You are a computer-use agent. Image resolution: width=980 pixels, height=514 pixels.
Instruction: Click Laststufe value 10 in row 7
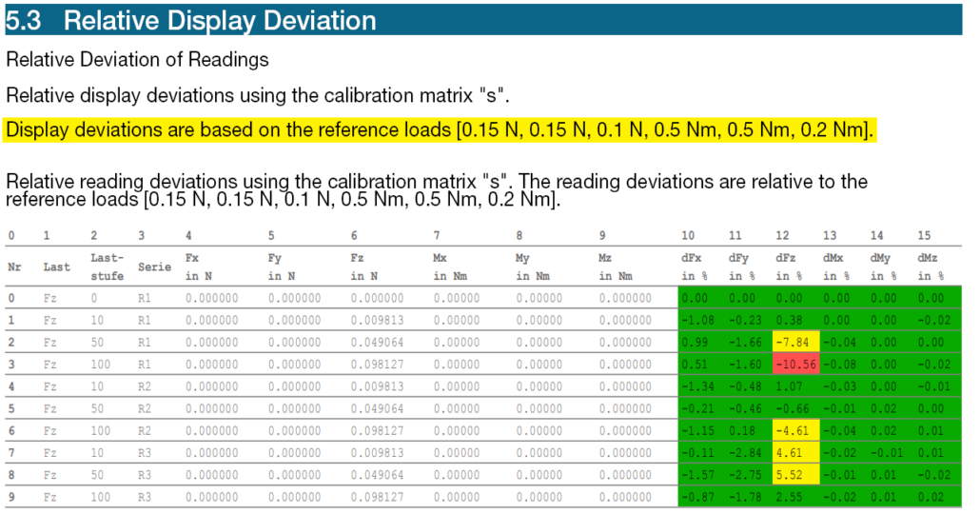[x=97, y=453]
